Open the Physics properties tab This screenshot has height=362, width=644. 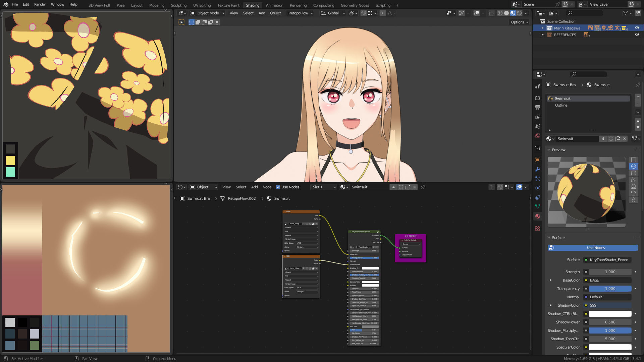tap(538, 188)
